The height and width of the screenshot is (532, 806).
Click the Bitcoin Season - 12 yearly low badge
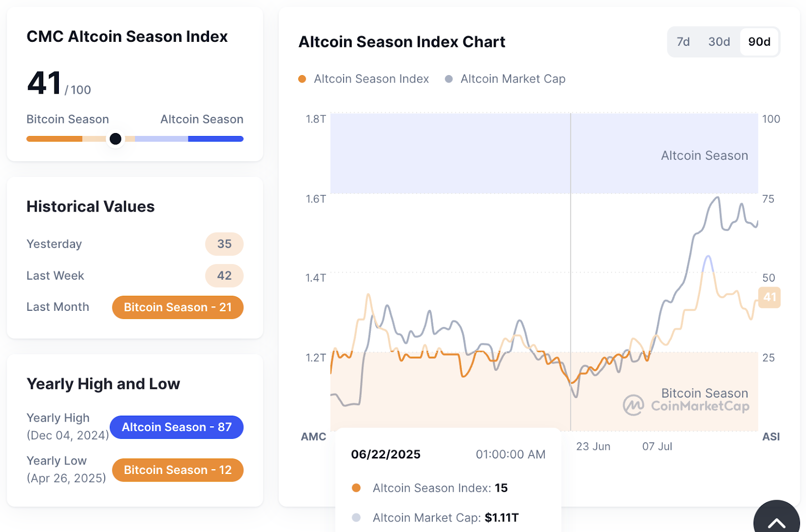(x=178, y=470)
